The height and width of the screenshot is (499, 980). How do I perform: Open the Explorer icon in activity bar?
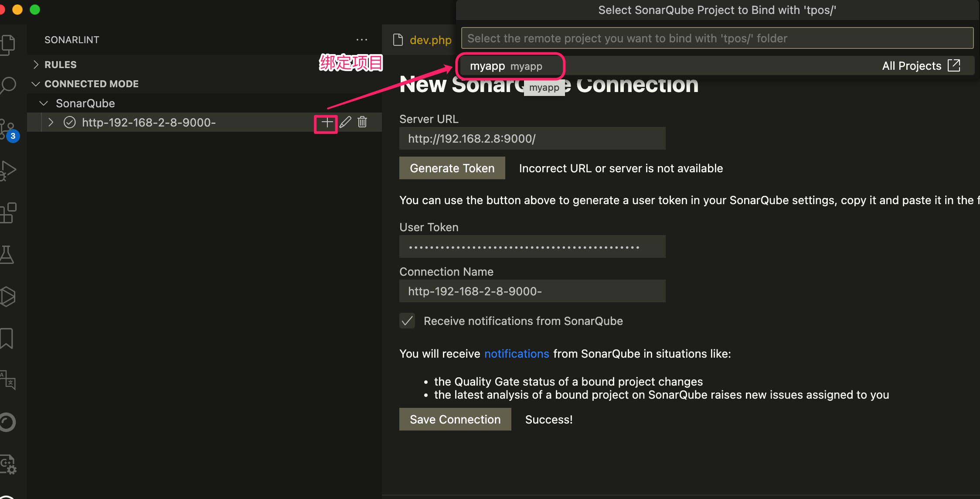pyautogui.click(x=10, y=44)
